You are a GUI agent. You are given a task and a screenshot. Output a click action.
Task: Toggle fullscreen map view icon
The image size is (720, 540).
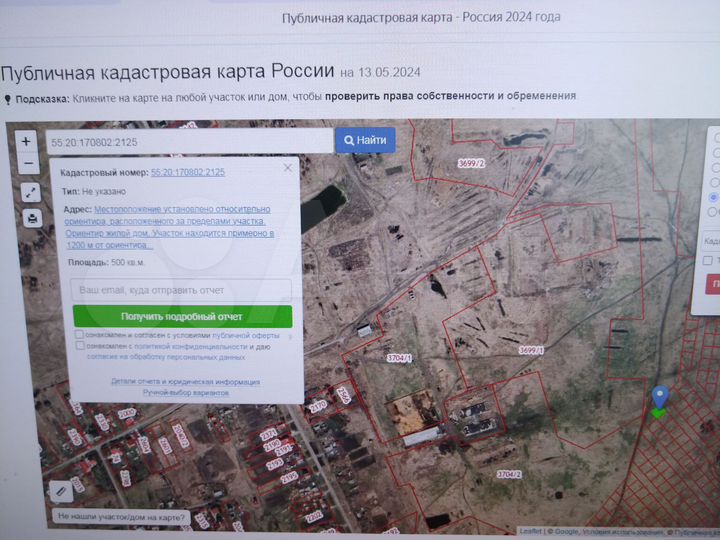[x=31, y=194]
